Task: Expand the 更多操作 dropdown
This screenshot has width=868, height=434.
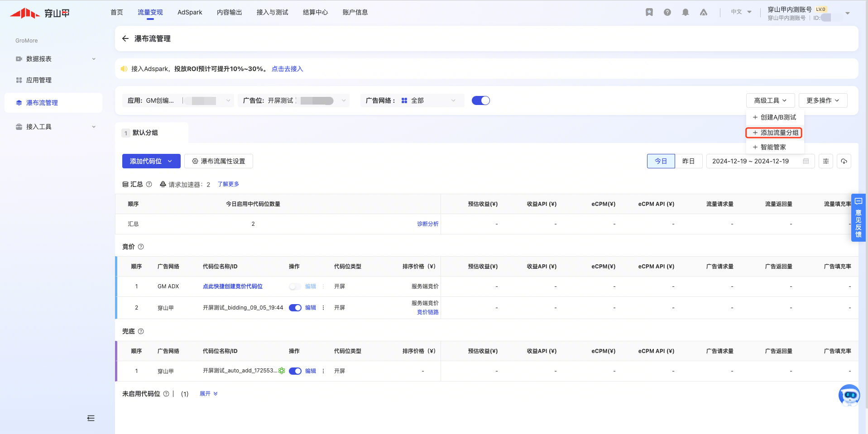Action: click(x=823, y=100)
